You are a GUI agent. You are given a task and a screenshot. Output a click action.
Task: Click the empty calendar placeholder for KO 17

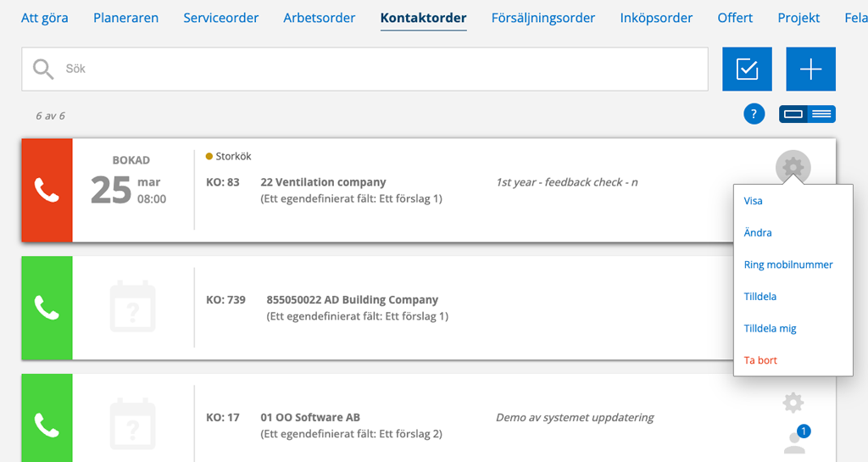(x=132, y=424)
